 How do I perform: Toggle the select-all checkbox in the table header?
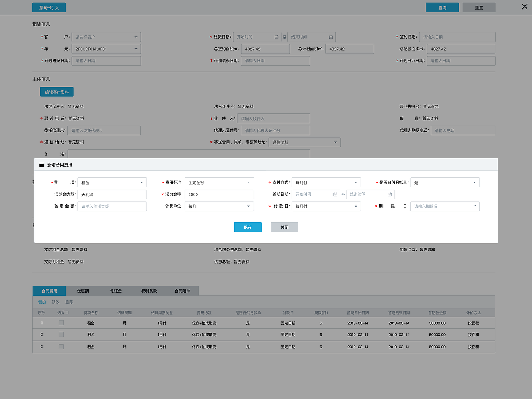click(66, 313)
